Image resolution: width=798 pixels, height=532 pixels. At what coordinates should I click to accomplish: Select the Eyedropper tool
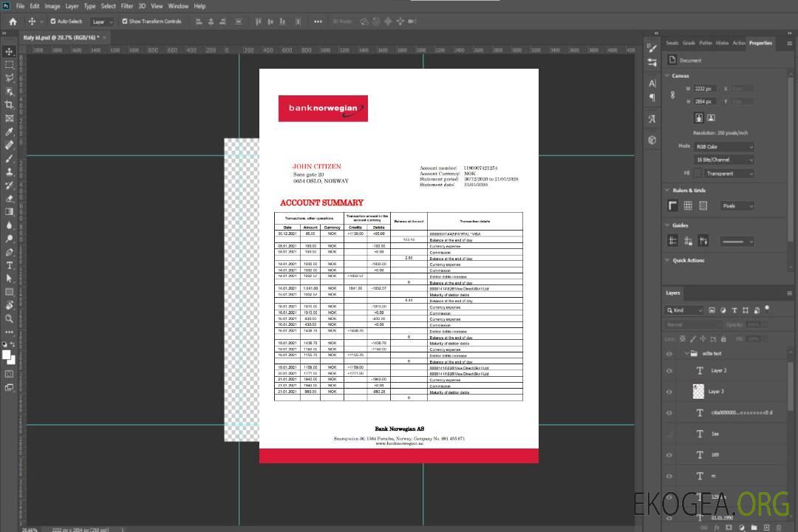coord(10,132)
